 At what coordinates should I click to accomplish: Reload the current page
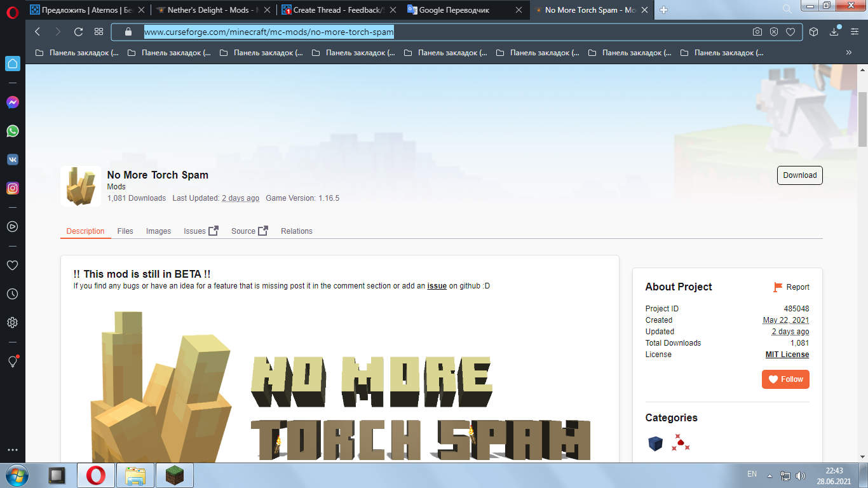click(79, 32)
